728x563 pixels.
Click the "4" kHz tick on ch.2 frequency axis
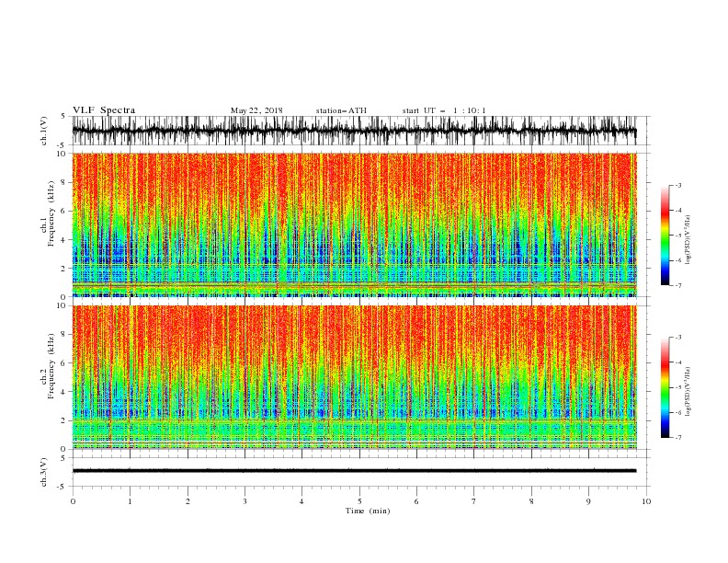click(x=63, y=392)
